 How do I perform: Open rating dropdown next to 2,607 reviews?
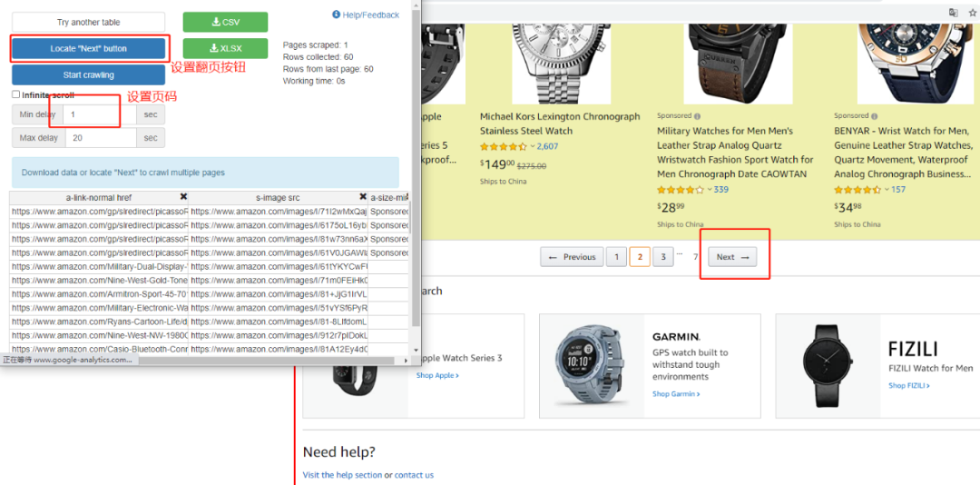point(533,146)
